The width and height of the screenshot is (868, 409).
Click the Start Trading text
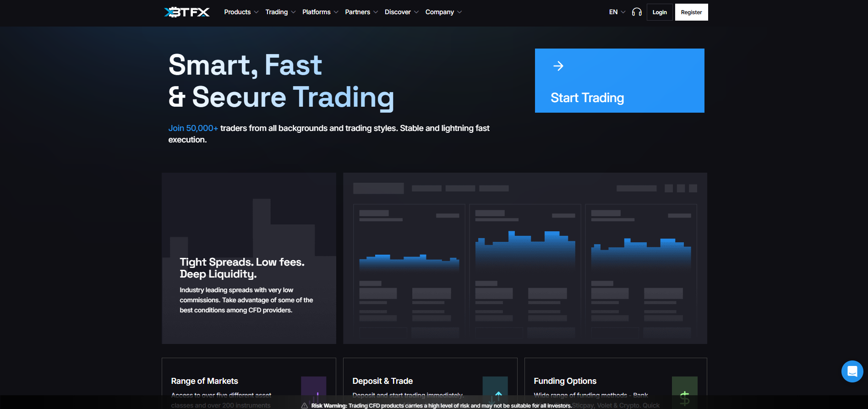coord(587,98)
